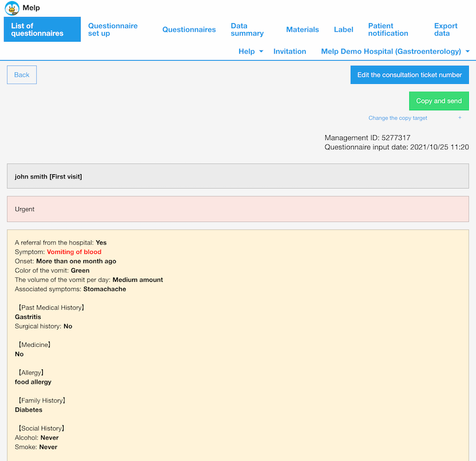The image size is (476, 461).
Task: Click Edit the consultation ticket number
Action: (x=409, y=75)
